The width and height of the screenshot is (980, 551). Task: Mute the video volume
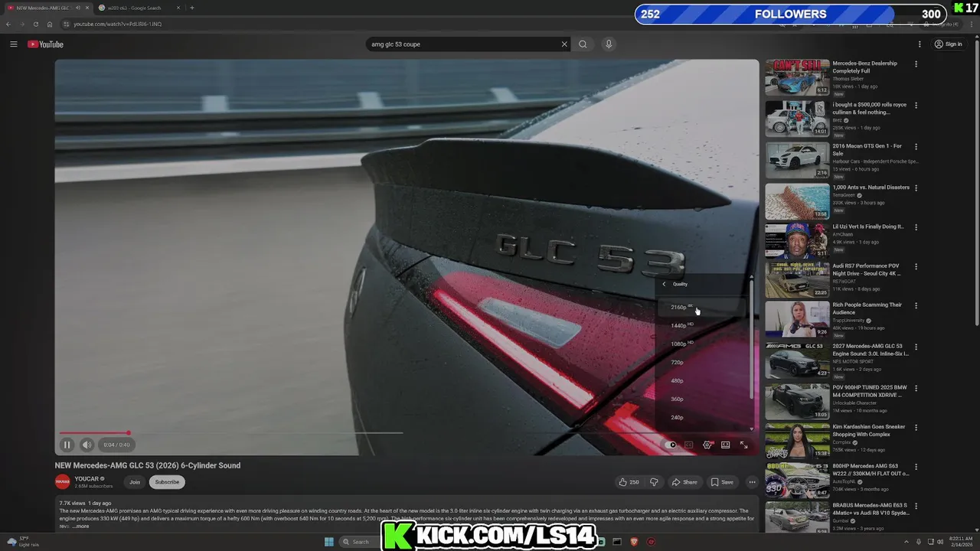click(x=87, y=445)
